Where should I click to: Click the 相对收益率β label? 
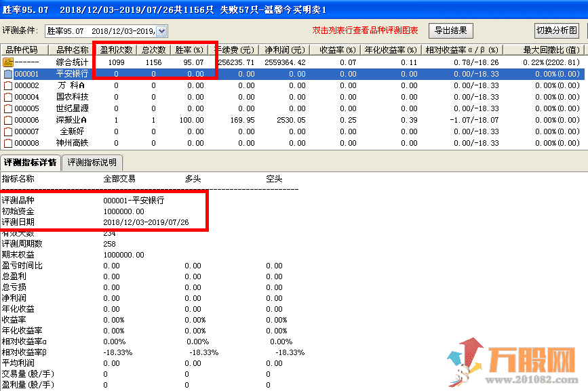tap(24, 352)
